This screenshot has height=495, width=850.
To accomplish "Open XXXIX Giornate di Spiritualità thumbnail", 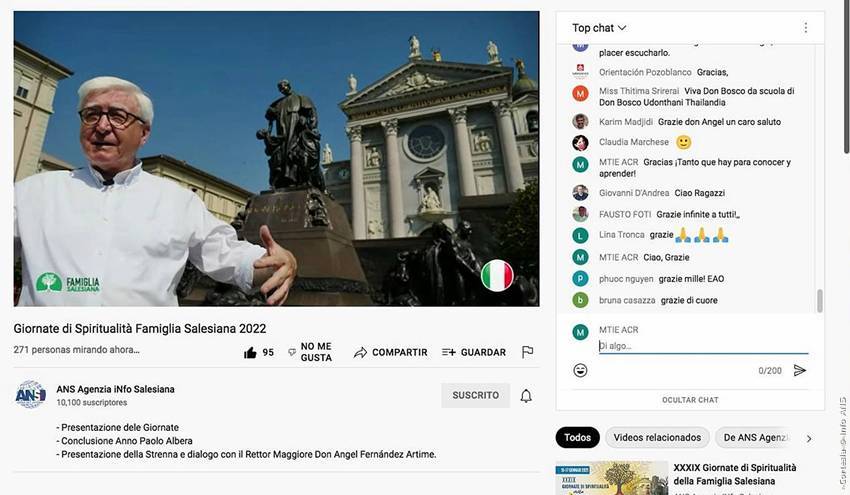I will 611,478.
